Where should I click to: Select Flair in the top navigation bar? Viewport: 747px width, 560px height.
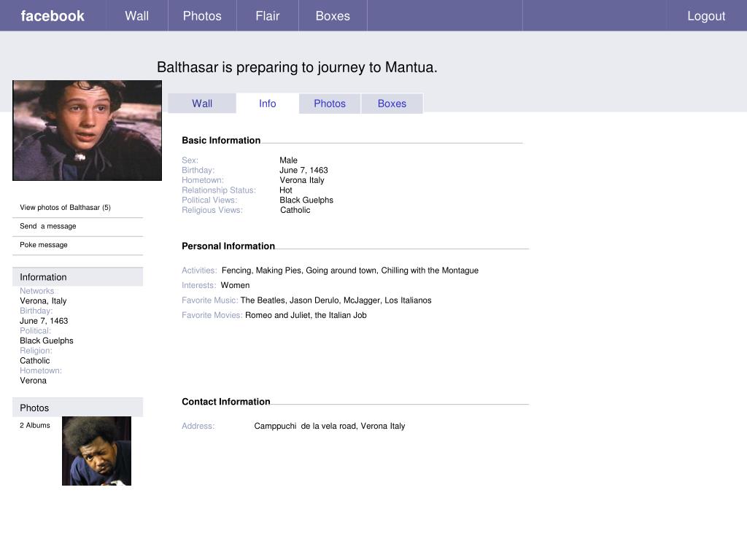[267, 16]
